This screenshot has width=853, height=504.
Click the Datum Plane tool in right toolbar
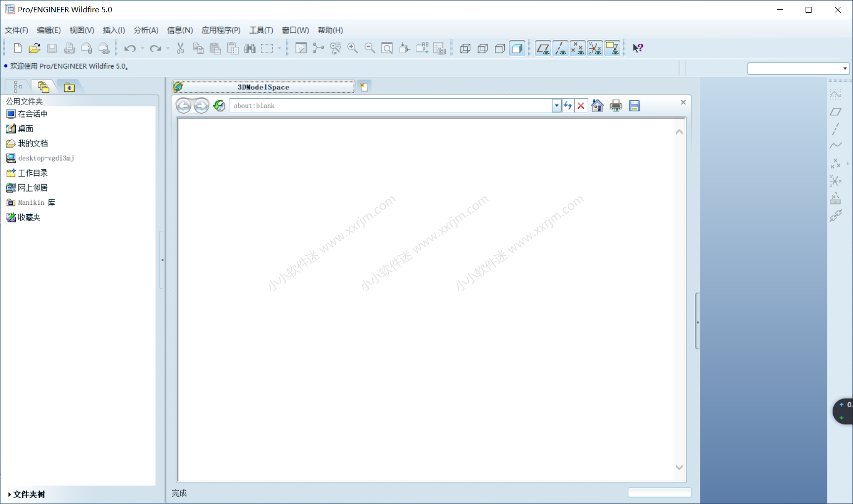click(x=835, y=112)
